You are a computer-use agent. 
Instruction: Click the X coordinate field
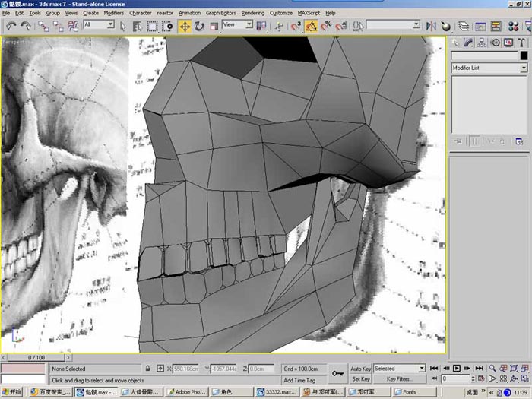[x=186, y=369]
